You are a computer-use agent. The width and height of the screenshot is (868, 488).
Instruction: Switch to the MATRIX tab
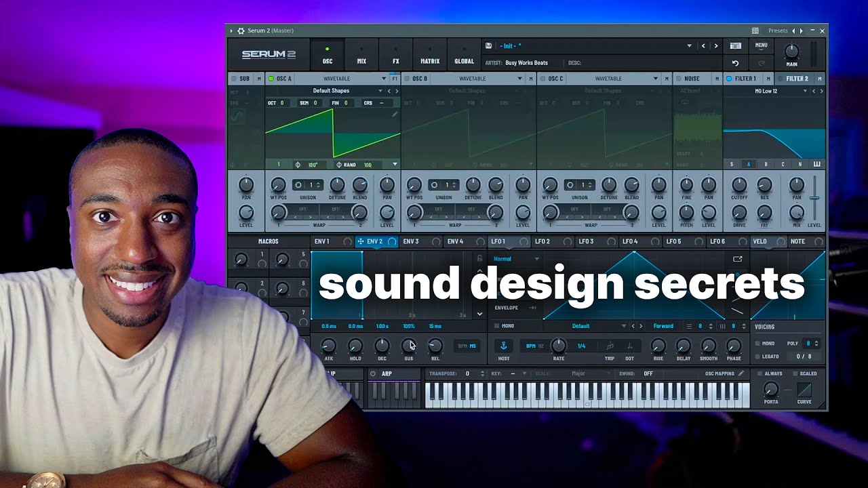point(430,56)
